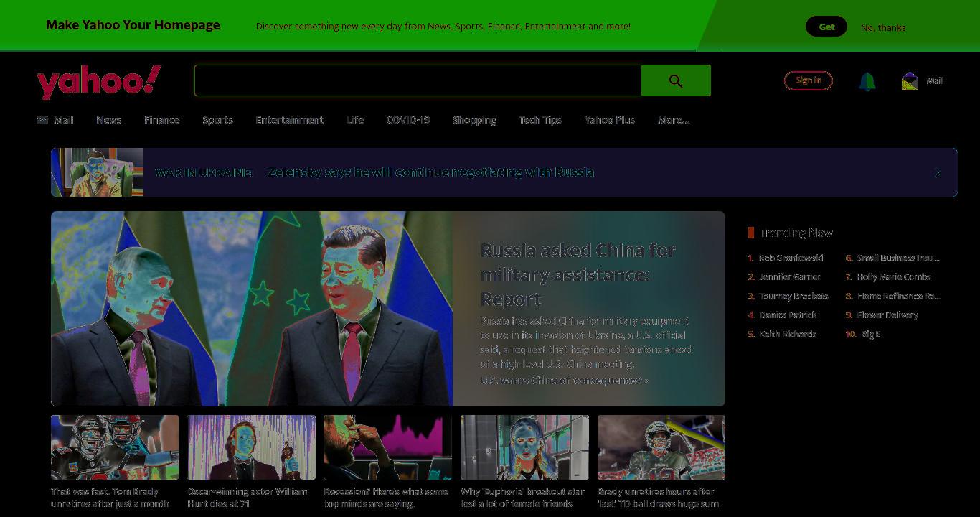Open the Zelensky negotiating with Russia headline
This screenshot has height=517, width=980.
point(430,172)
